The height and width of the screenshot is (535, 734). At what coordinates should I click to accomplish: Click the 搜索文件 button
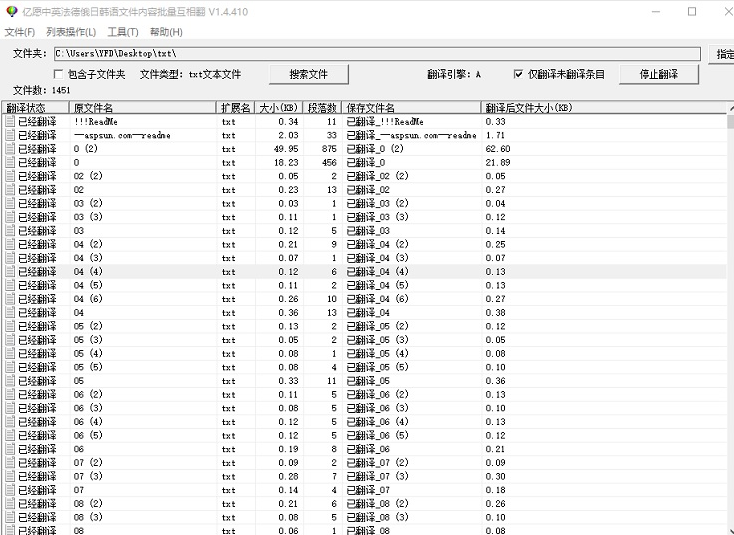click(x=308, y=74)
